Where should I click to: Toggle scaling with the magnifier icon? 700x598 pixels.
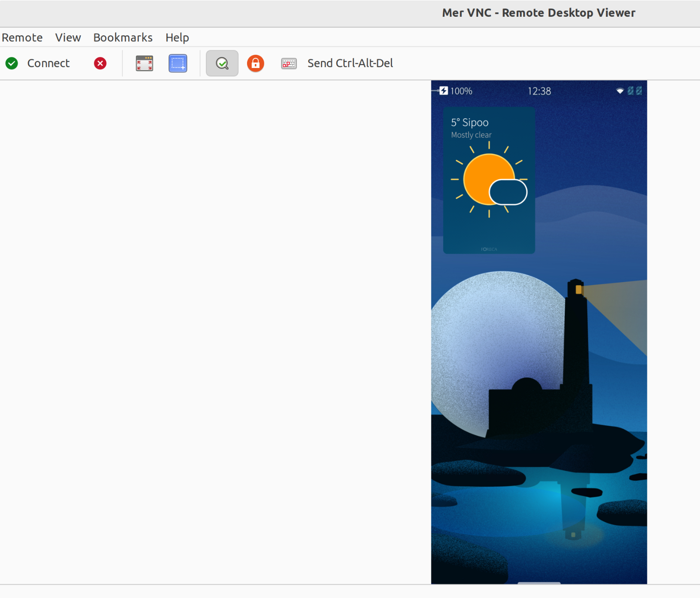(222, 64)
